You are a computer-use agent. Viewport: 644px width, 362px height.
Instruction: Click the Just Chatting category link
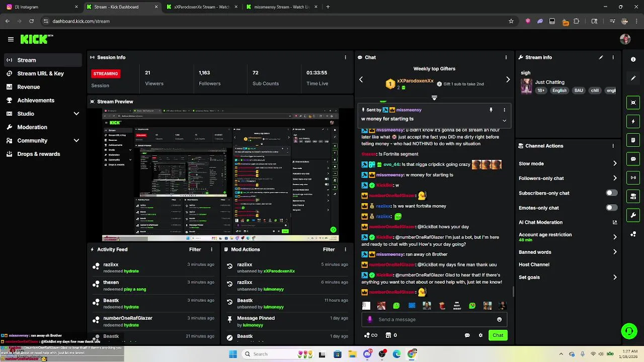pos(549,82)
